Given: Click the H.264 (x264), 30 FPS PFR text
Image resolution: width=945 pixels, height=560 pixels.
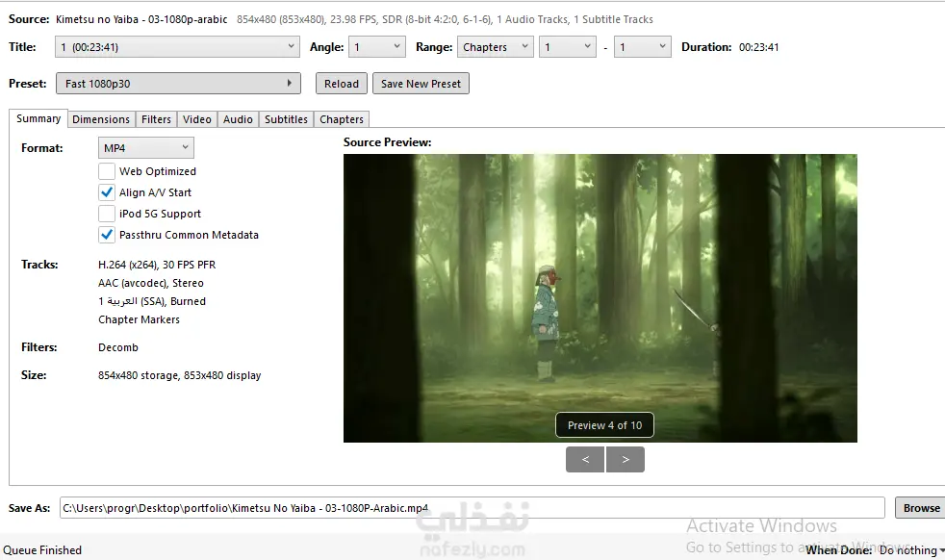Looking at the screenshot, I should 157,265.
